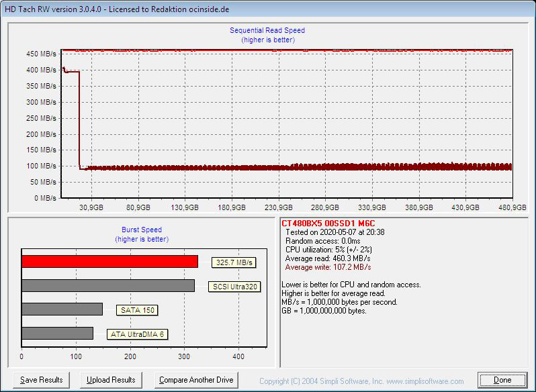This screenshot has height=392, width=536.
Task: Click the Save Results button
Action: [x=42, y=380]
